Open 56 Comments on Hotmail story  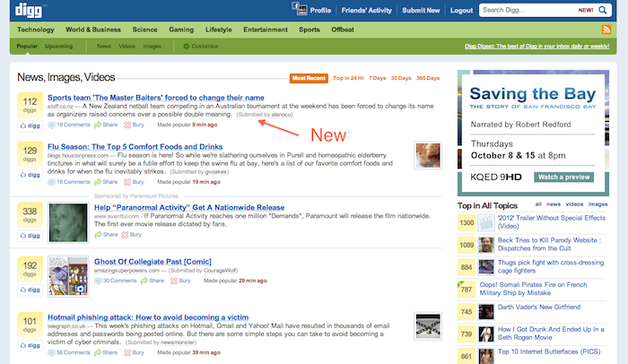tap(69, 352)
